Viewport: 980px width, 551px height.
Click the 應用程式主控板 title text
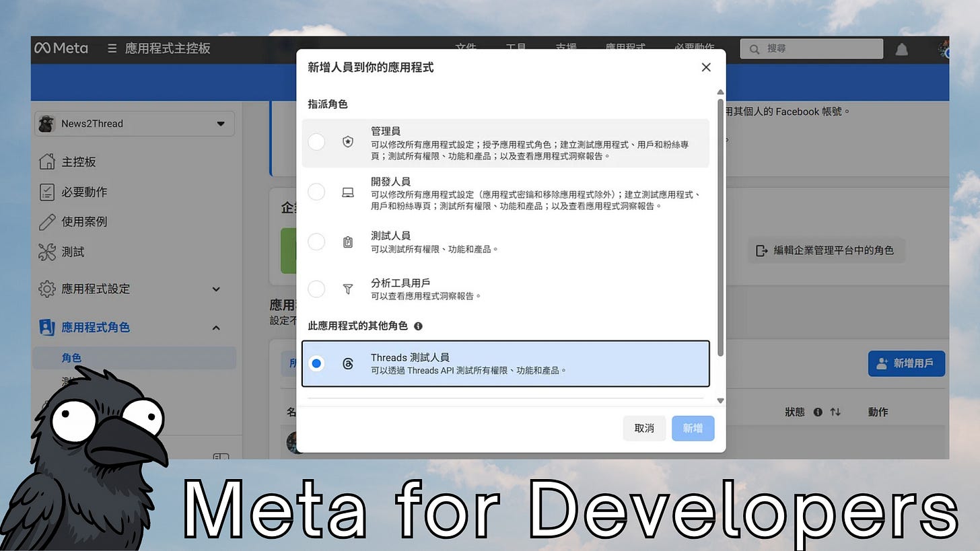click(168, 48)
